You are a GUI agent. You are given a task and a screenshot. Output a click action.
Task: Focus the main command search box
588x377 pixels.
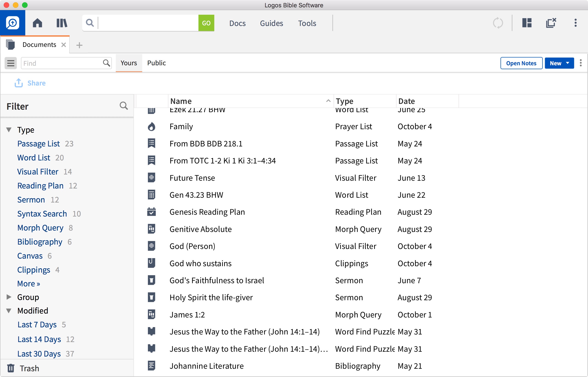coord(148,23)
